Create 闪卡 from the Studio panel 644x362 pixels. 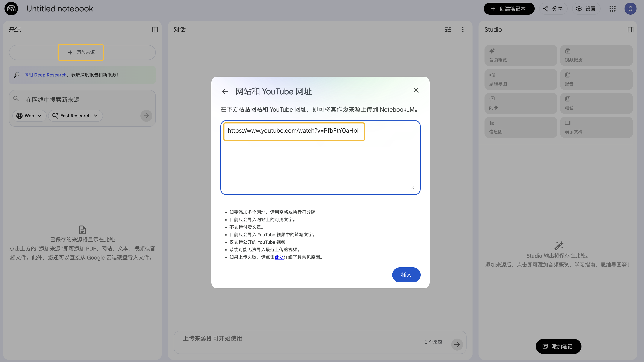click(x=520, y=103)
